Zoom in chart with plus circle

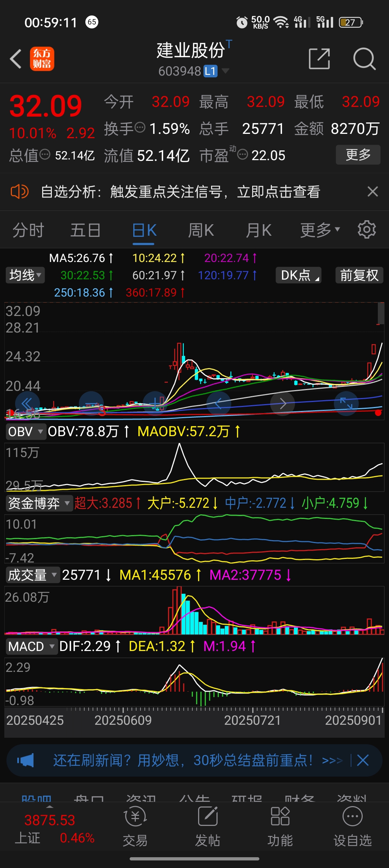coord(155,404)
